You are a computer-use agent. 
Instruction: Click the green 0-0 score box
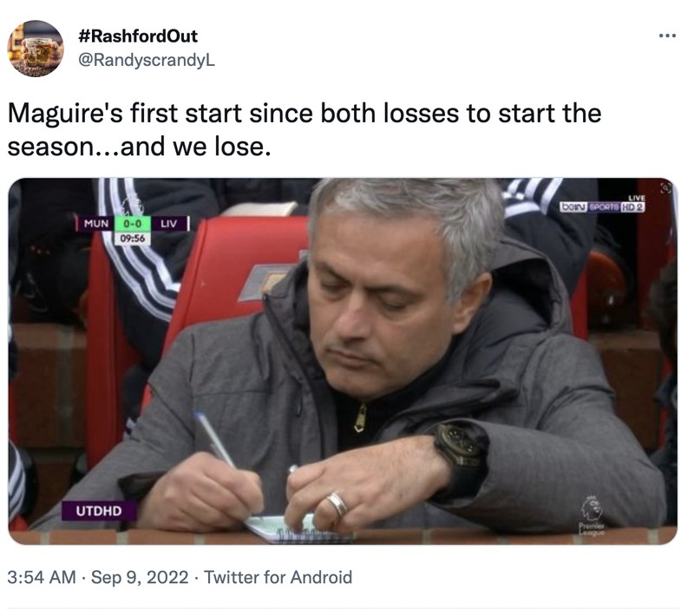pos(133,222)
